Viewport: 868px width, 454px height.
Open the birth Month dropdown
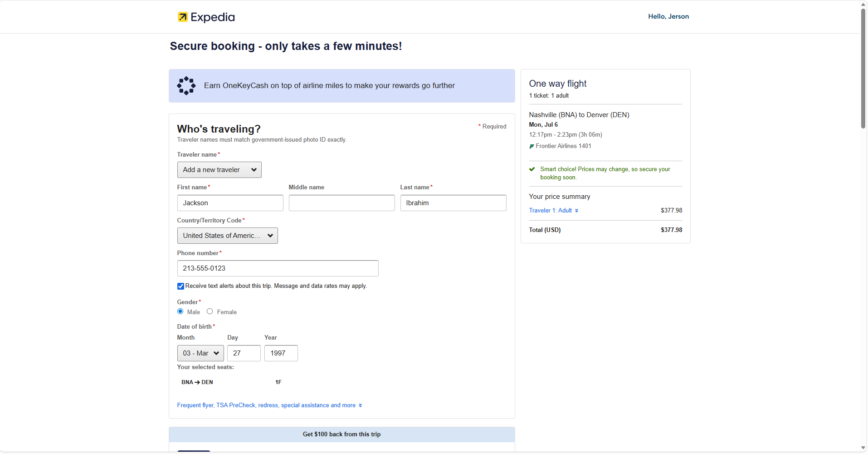(x=200, y=353)
